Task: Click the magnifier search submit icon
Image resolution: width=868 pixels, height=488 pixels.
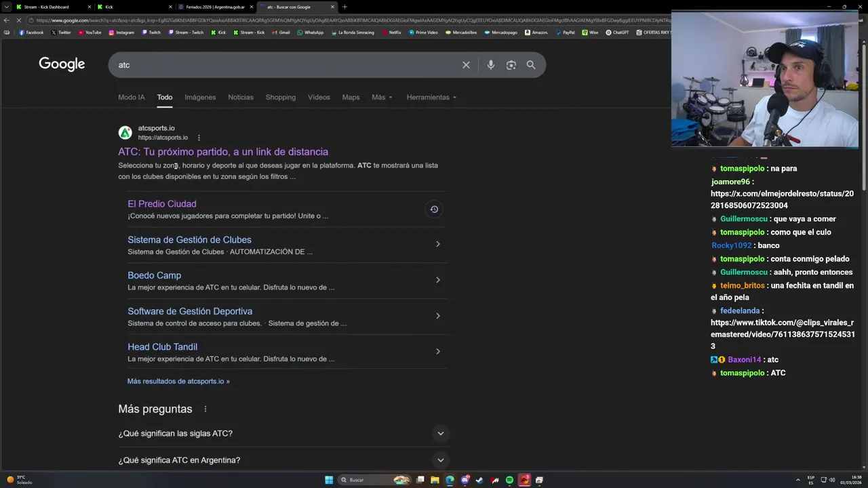Action: (531, 65)
